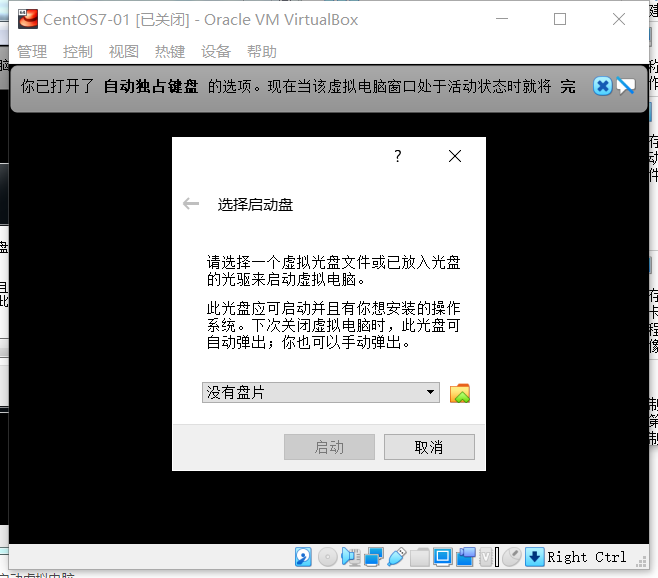658x578 pixels.
Task: Click the dialog help question mark
Action: [x=398, y=156]
